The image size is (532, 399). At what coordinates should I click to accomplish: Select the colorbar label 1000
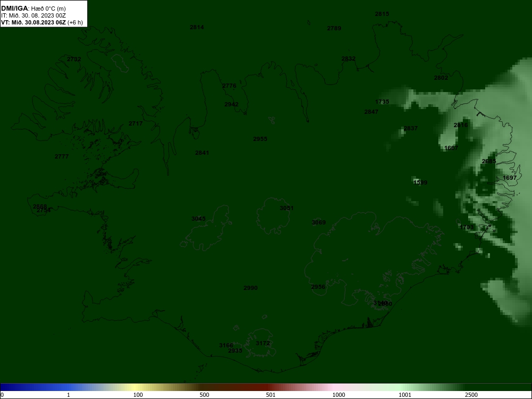(x=338, y=395)
